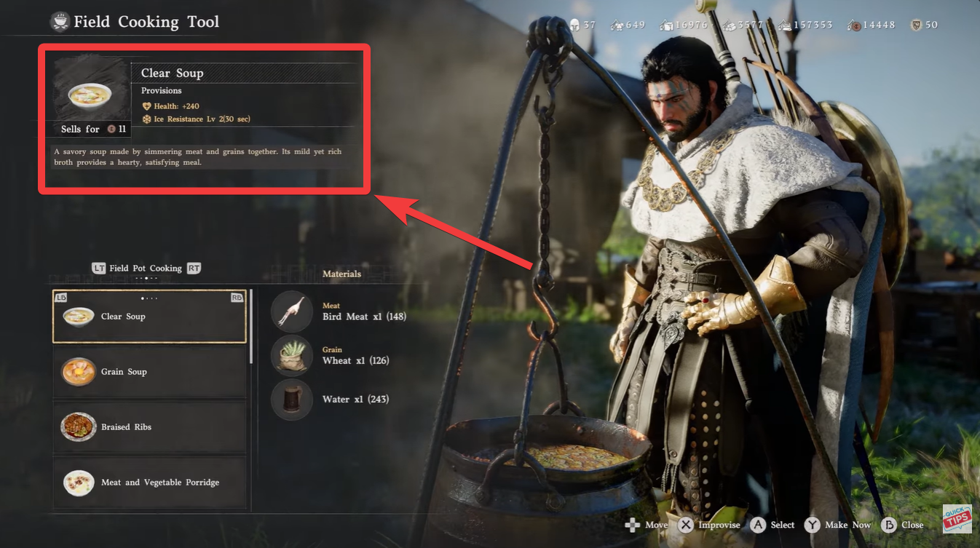Click the recipe list scrollbar
980x548 pixels.
click(251, 326)
